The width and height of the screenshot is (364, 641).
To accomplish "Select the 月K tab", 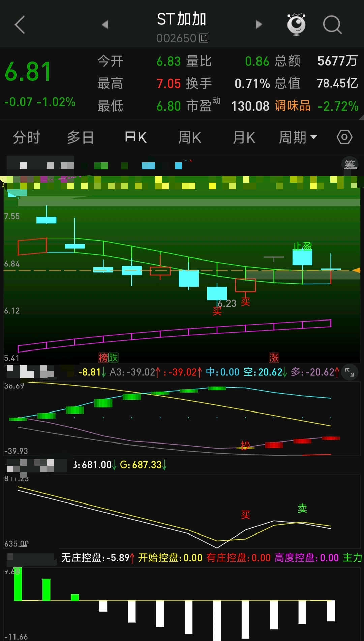I will click(x=244, y=138).
